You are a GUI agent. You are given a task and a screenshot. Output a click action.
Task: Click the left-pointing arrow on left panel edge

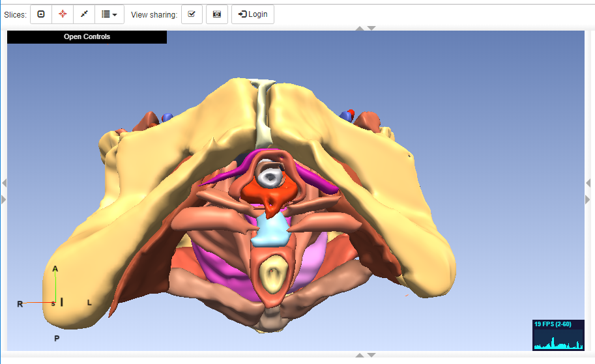coord(3,183)
